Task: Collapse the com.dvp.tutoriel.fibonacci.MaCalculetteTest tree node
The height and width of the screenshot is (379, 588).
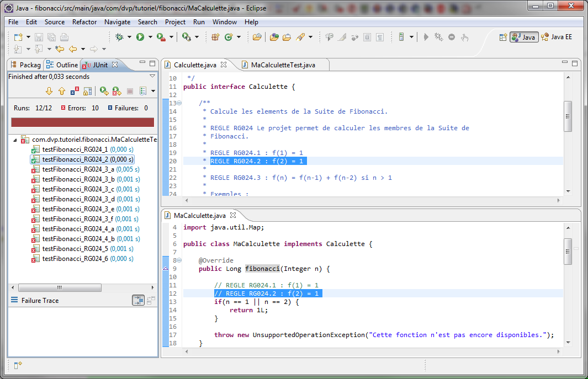Action: [x=14, y=140]
